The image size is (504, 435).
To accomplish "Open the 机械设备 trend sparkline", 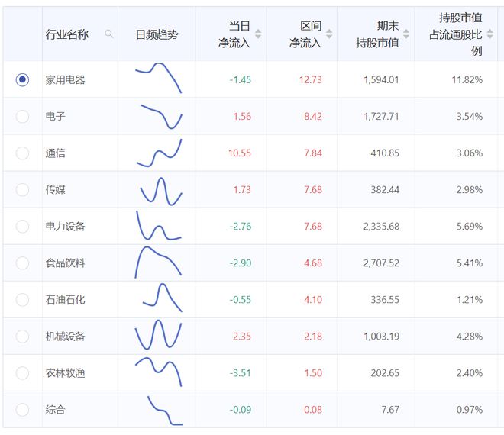I will pos(158,334).
